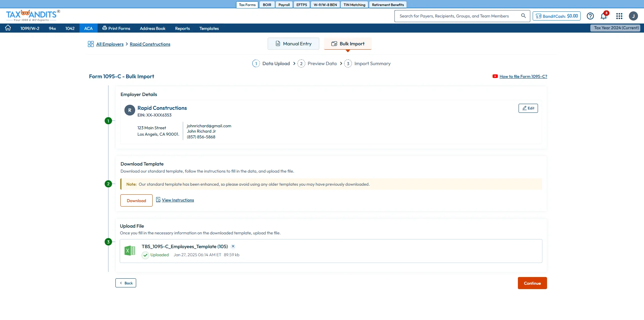
Task: Click the All Employers grid icon
Action: pos(91,44)
